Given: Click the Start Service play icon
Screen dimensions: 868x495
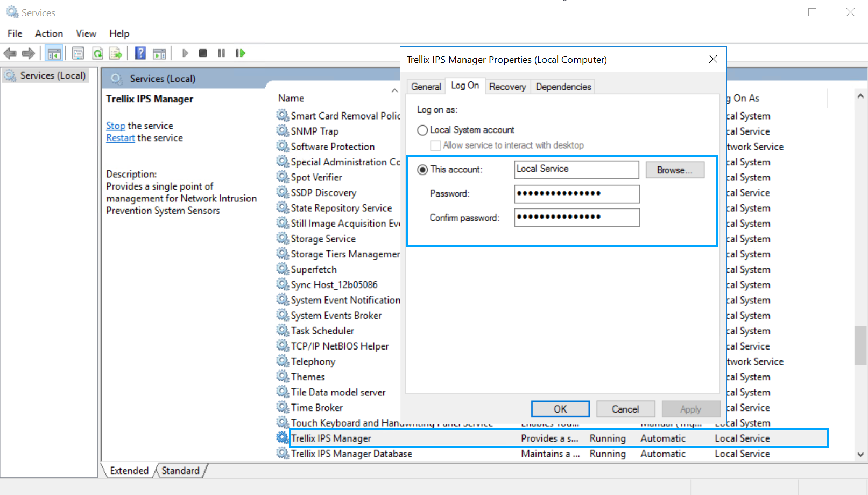Looking at the screenshot, I should (185, 53).
